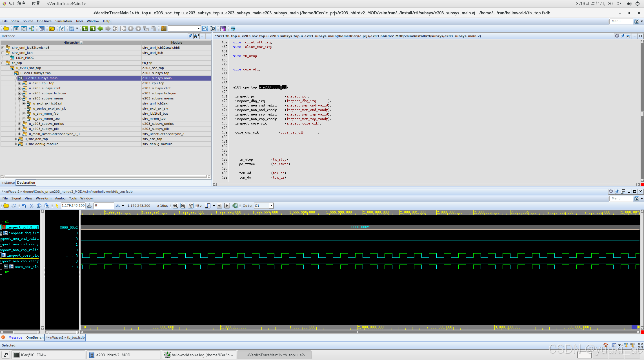Click the new schematic toolbar icon
The image size is (644, 360).
(x=24, y=28)
